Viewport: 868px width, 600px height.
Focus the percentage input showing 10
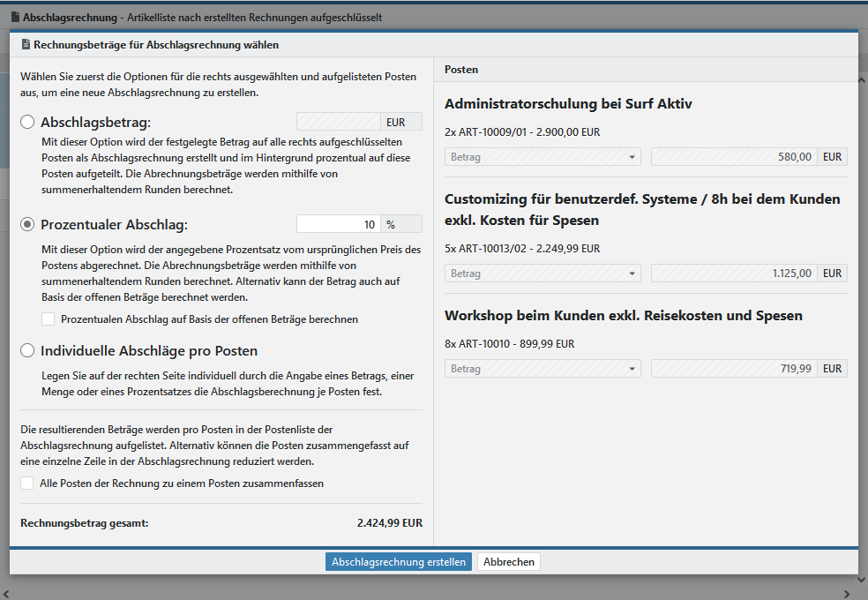point(339,224)
